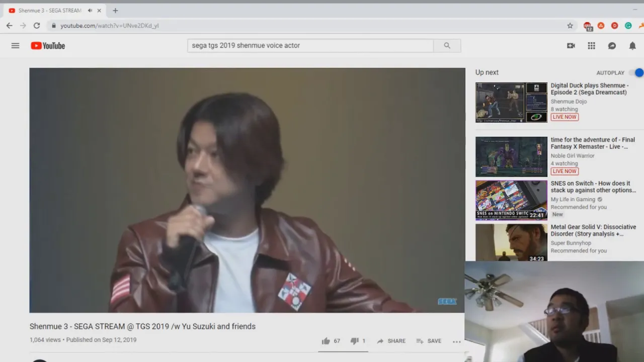Open the notifications bell
Image resolution: width=644 pixels, height=362 pixels.
[632, 46]
